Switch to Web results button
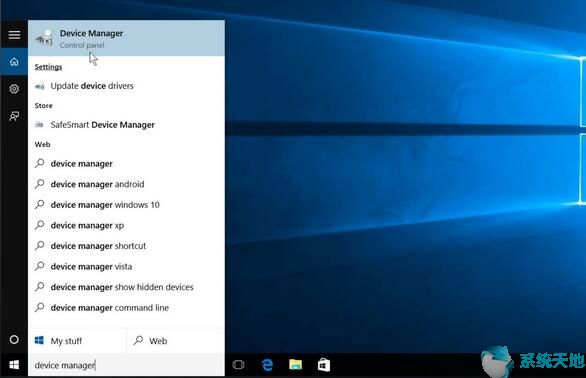This screenshot has width=586, height=378. pyautogui.click(x=176, y=341)
